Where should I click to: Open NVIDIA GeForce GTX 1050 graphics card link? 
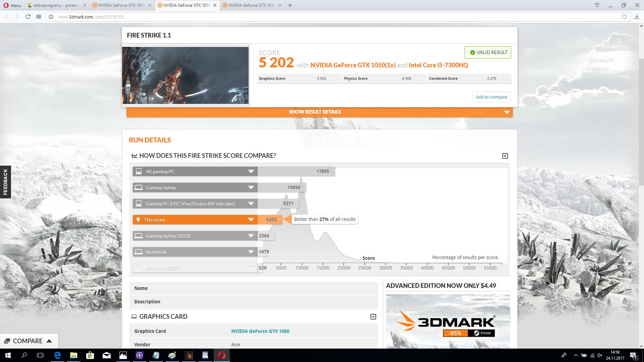(x=260, y=331)
